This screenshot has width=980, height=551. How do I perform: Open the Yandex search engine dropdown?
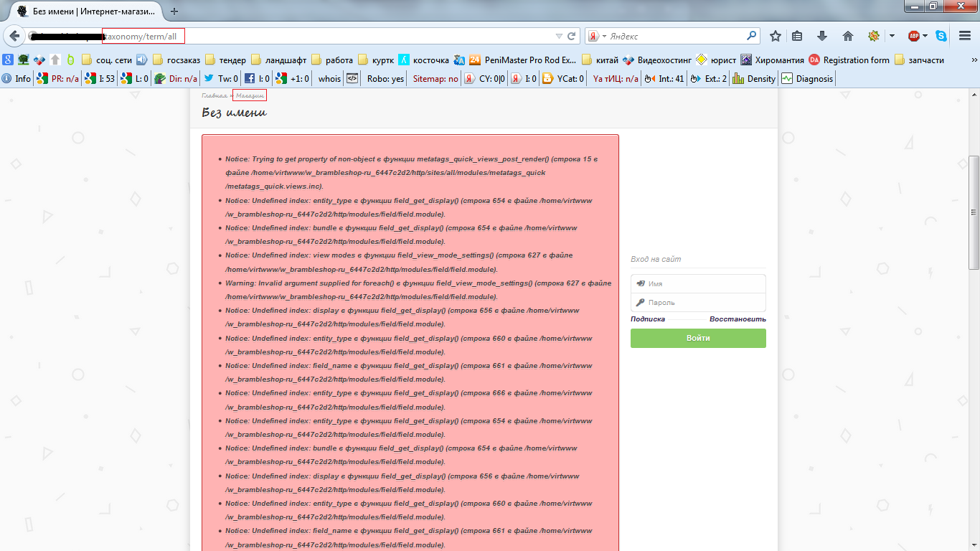click(x=598, y=36)
